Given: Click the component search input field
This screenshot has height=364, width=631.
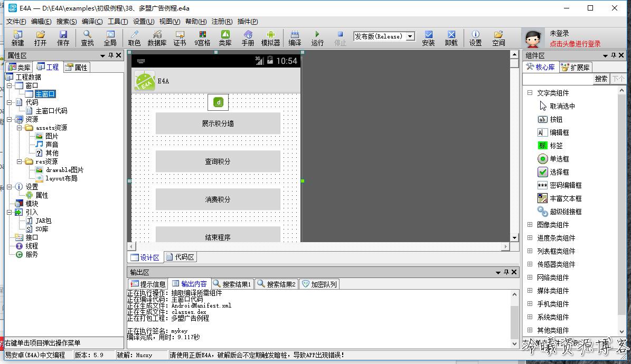Looking at the screenshot, I should [558, 79].
